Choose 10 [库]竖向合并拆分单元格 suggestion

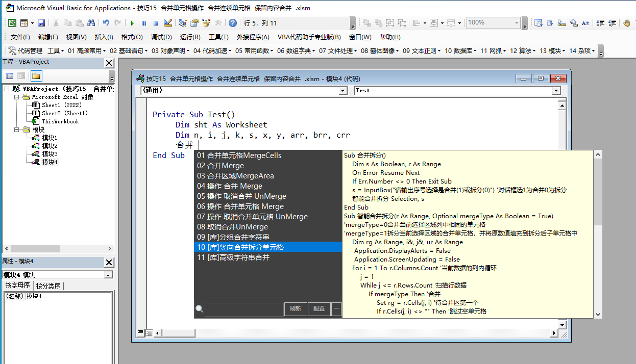click(268, 247)
